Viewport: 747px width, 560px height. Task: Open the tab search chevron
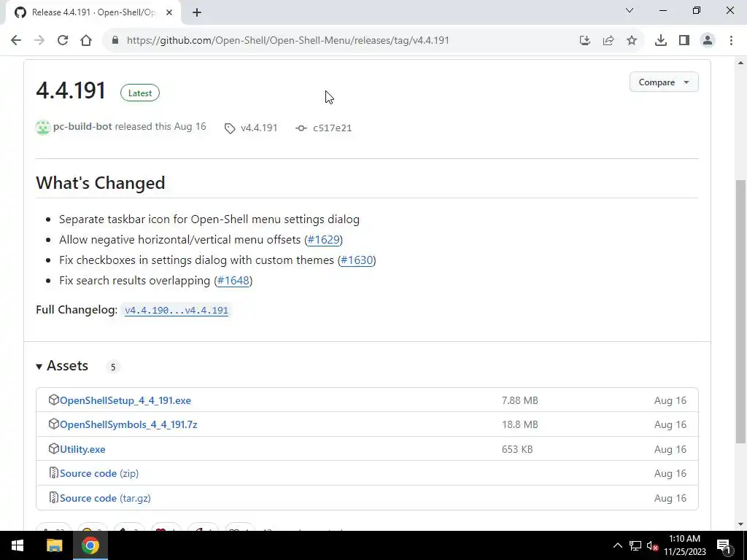630,10
